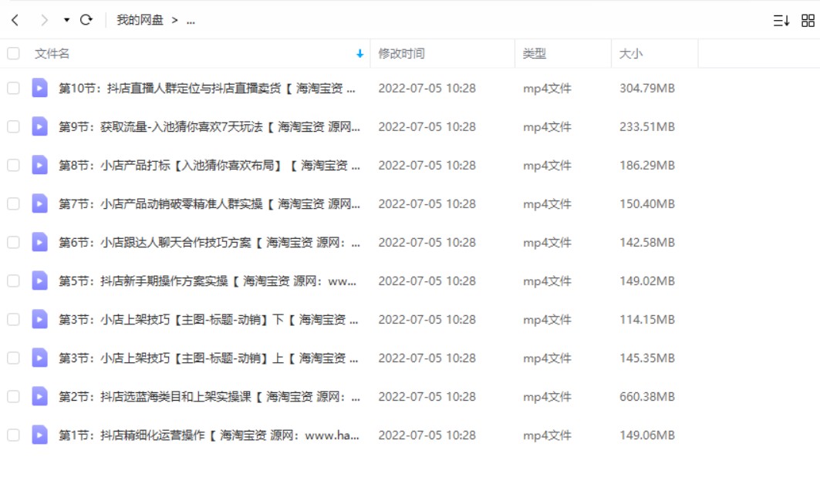
Task: Select all files checkbox in header
Action: pos(14,53)
